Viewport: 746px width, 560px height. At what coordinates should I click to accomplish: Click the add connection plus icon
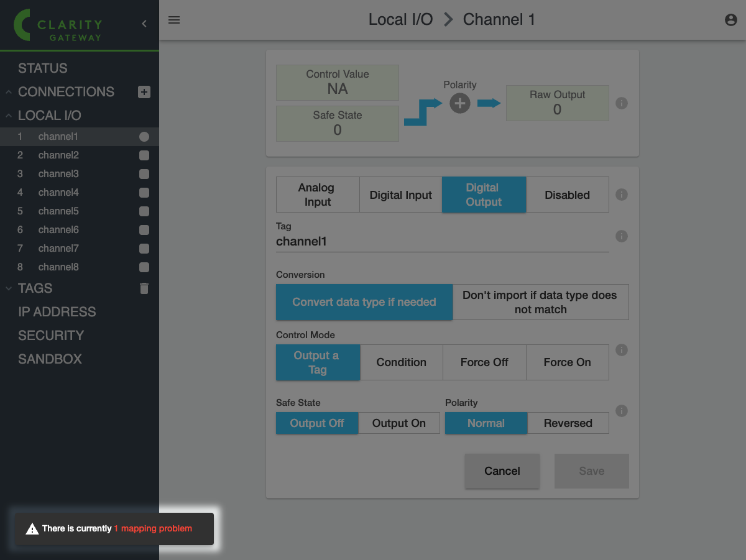pyautogui.click(x=144, y=92)
